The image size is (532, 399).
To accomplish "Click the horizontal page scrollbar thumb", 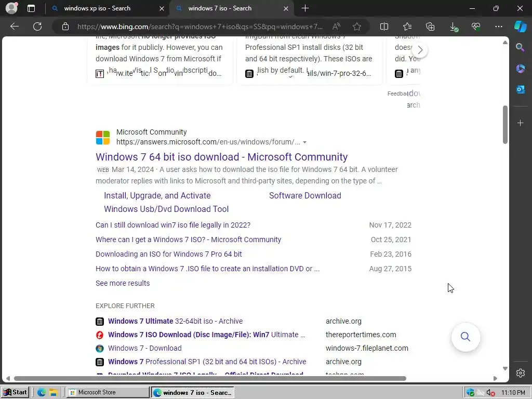I will pyautogui.click(x=210, y=378).
